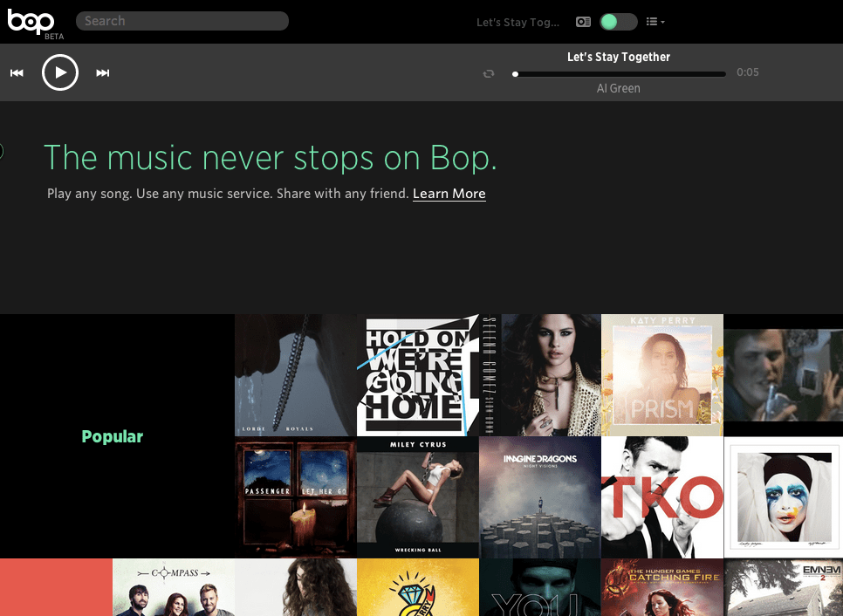Click the radio icon in the top bar

(583, 22)
